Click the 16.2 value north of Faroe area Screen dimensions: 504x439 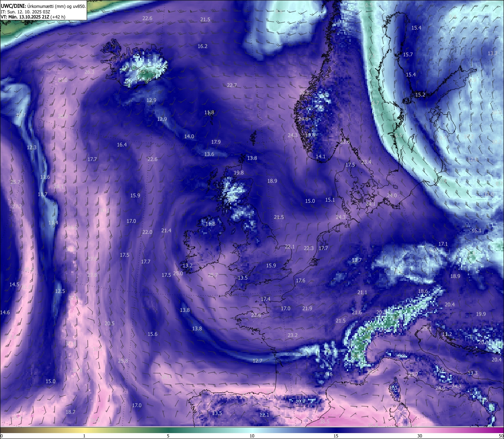202,46
